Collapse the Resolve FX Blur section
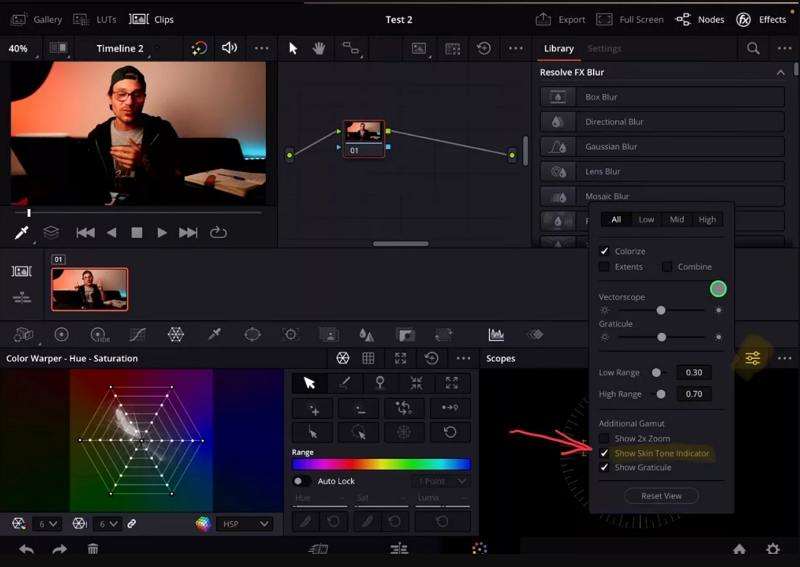This screenshot has height=567, width=800. point(781,72)
